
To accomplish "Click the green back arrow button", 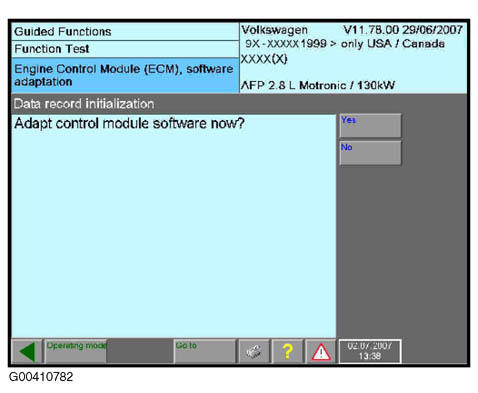I will point(27,351).
